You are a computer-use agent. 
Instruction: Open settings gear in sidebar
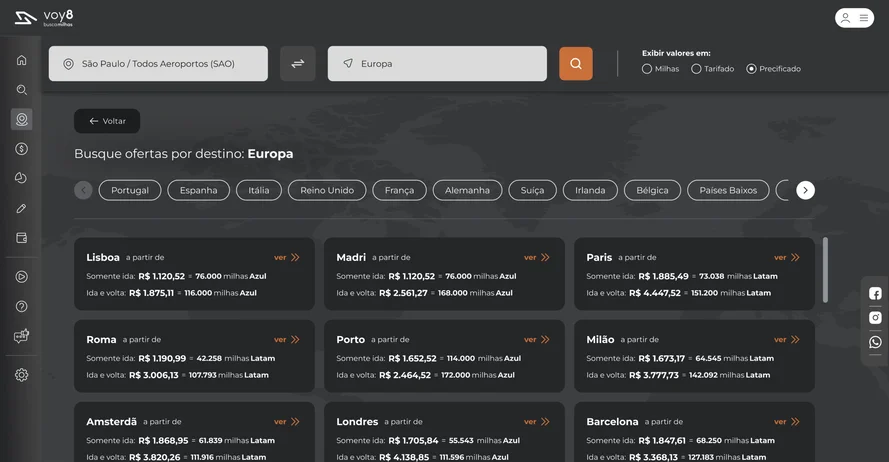[x=21, y=375]
